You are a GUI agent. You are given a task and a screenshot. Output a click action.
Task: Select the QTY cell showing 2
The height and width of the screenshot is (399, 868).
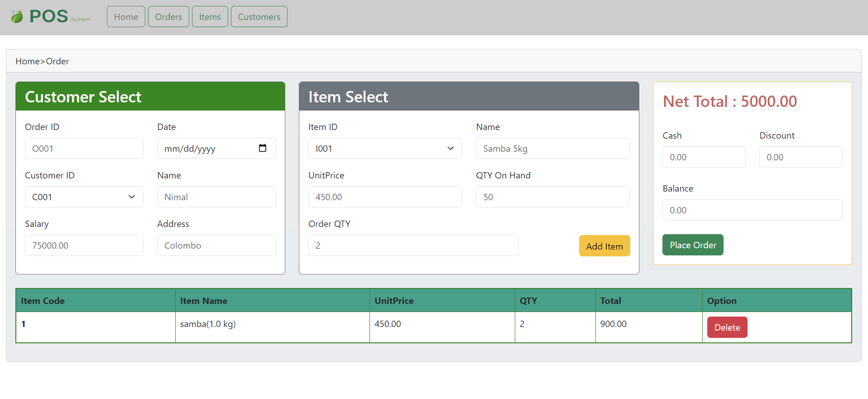tap(555, 327)
